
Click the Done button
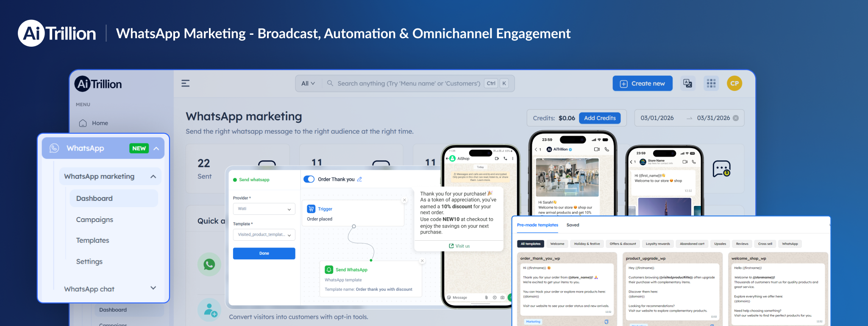tap(264, 253)
